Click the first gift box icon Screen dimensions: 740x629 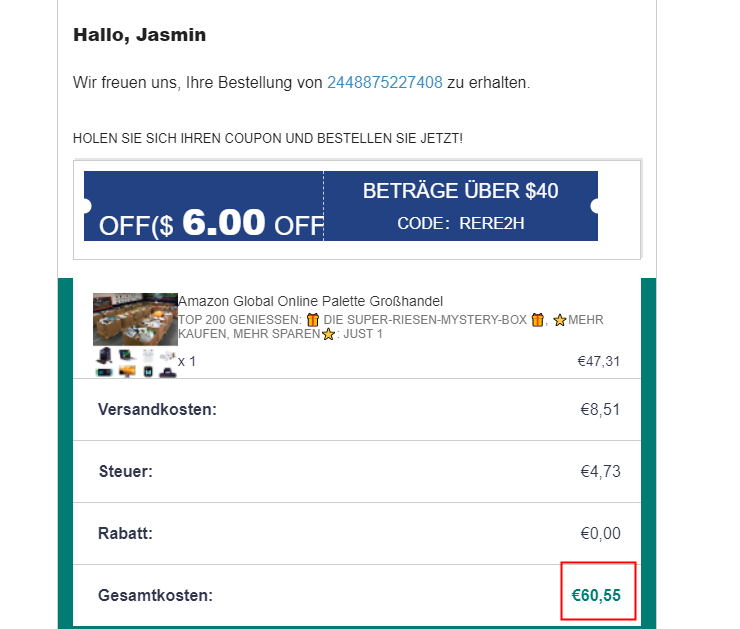(x=313, y=320)
